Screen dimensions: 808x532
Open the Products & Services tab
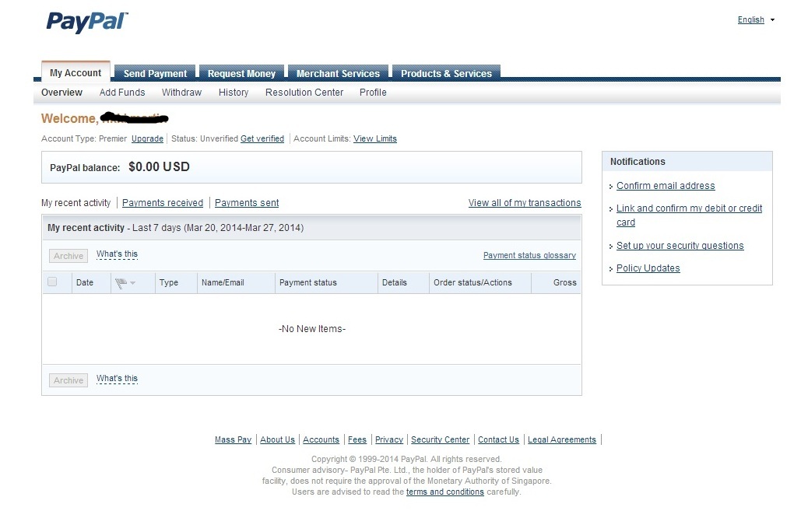click(x=446, y=74)
